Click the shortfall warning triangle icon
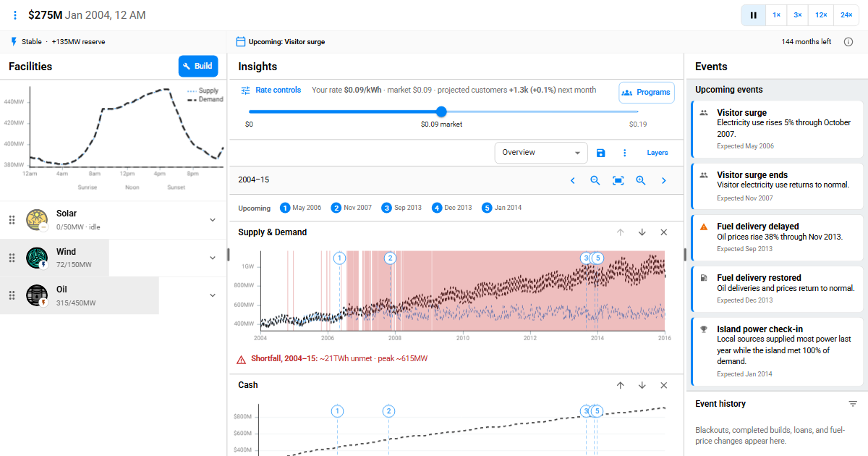The width and height of the screenshot is (868, 456). pyautogui.click(x=242, y=359)
